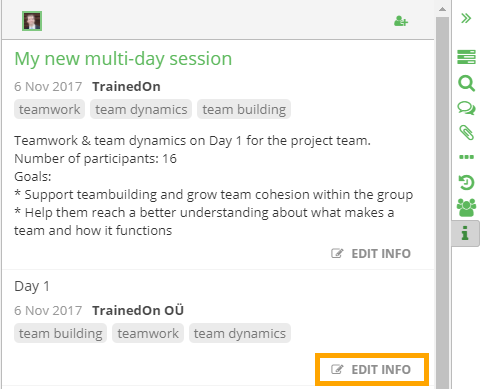Image resolution: width=481 pixels, height=389 pixels.
Task: Click the three dots more icon
Action: (x=466, y=157)
